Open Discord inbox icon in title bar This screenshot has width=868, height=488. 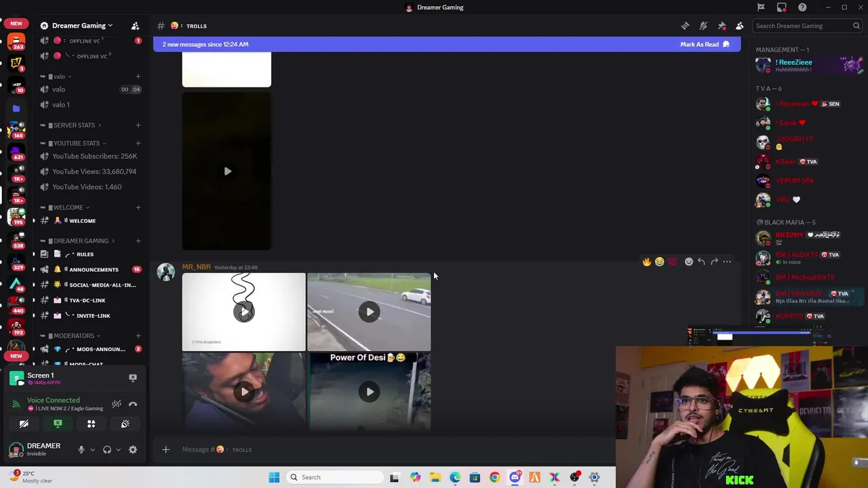pos(782,7)
